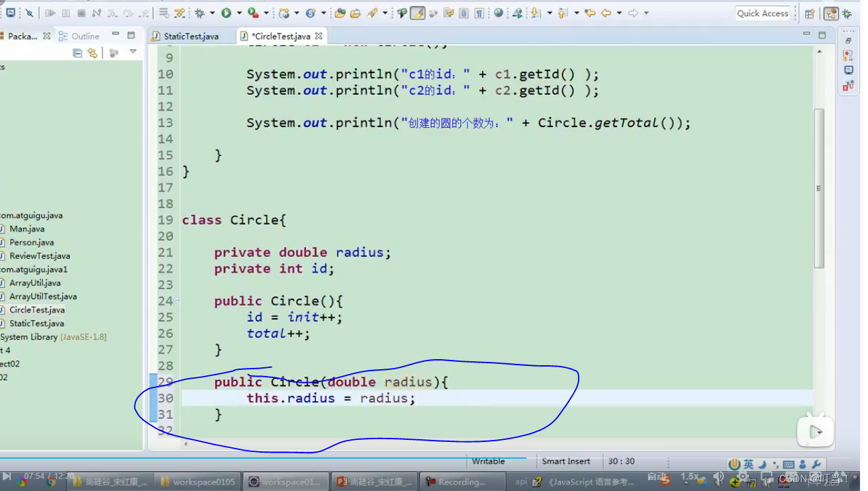The height and width of the screenshot is (491, 868).
Task: Toggle Show Whitespace Characters pilcrow button
Action: [479, 13]
